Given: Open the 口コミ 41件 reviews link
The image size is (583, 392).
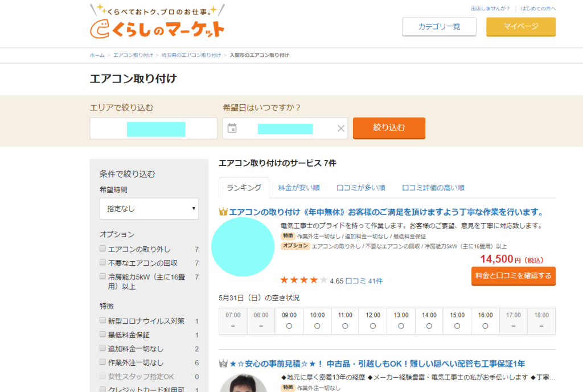Looking at the screenshot, I should click(364, 280).
